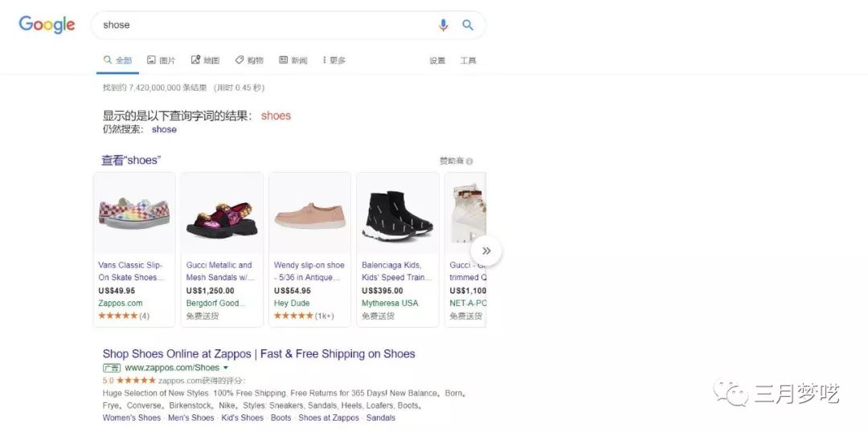Open the 购物 (Shopping) tab

click(x=249, y=60)
